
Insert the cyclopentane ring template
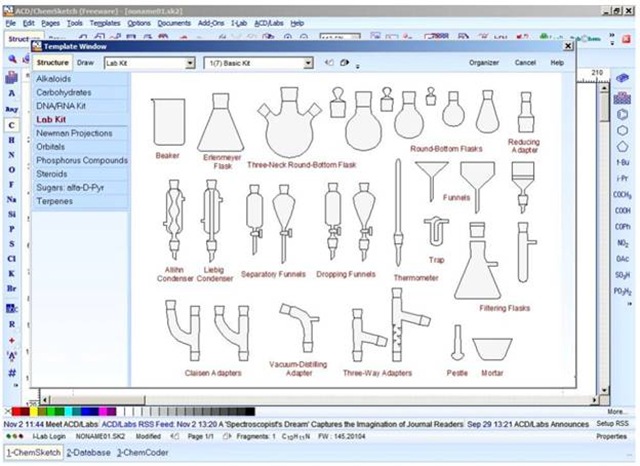[622, 146]
